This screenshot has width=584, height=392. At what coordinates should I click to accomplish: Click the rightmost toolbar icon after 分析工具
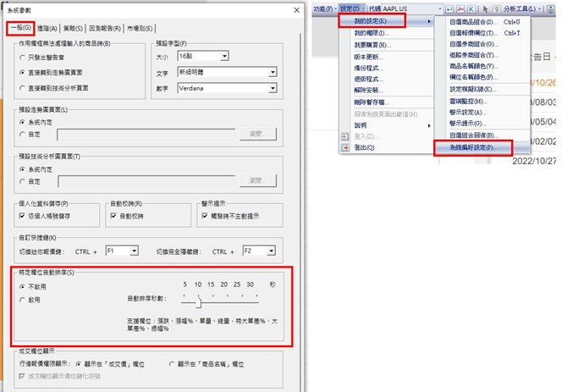550,9
